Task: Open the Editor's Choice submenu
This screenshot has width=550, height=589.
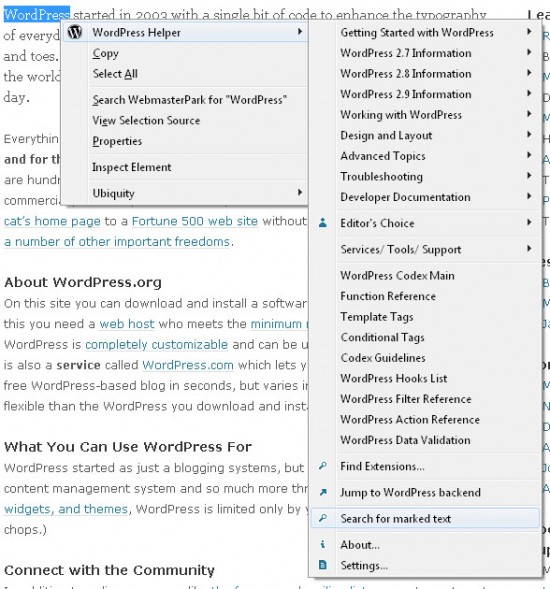Action: tap(425, 223)
